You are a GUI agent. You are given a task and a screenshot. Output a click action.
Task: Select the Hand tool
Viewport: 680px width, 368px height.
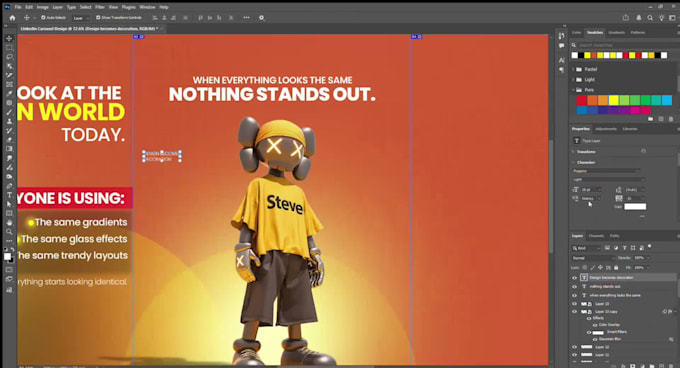coord(9,223)
